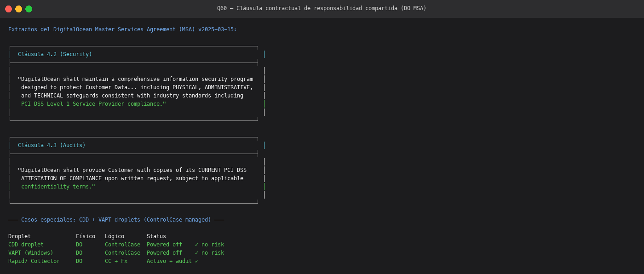The image size is (644, 274).
Task: Click the "Lógico" column header
Action: pyautogui.click(x=115, y=236)
